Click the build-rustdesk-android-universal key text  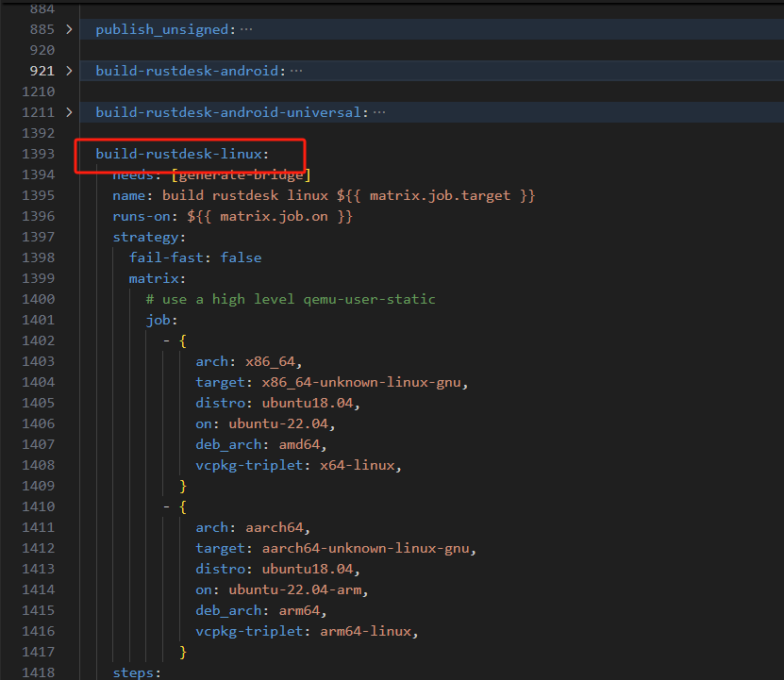tap(228, 112)
